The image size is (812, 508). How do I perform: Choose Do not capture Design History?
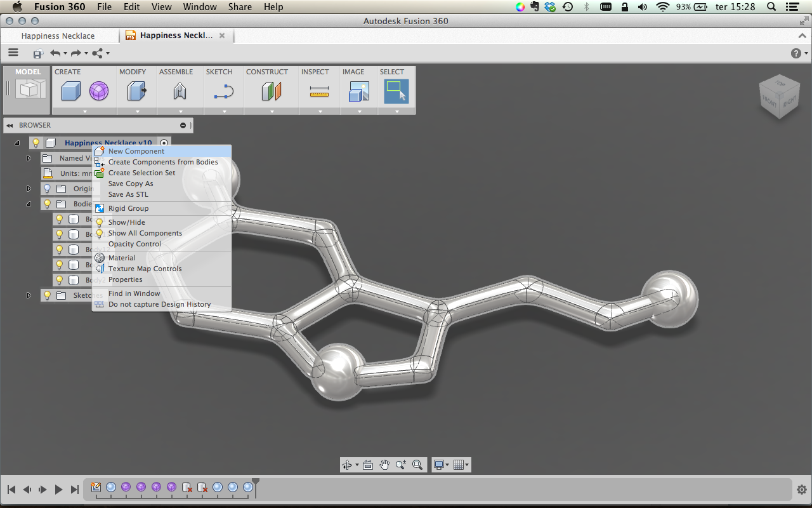click(162, 304)
